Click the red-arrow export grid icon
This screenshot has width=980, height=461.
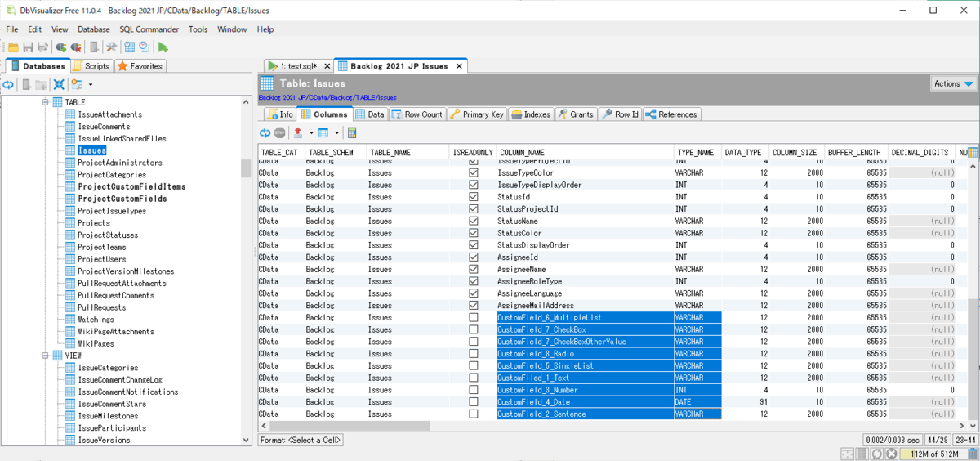coord(298,132)
